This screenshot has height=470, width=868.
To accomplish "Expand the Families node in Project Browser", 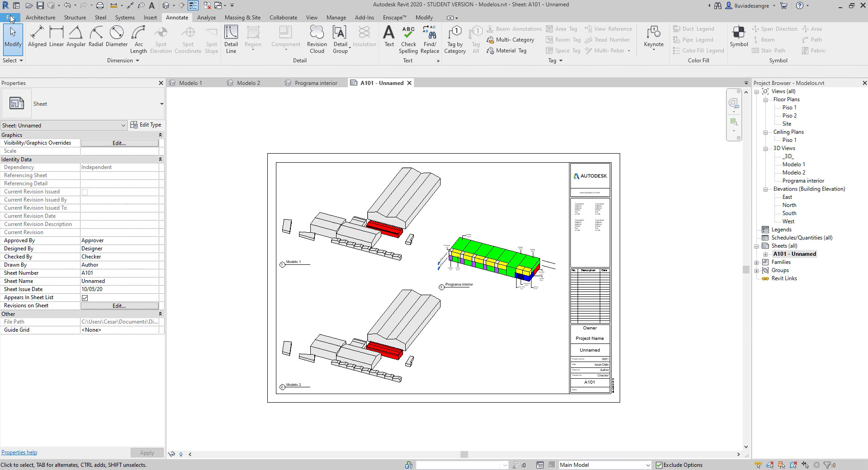I will click(x=757, y=263).
